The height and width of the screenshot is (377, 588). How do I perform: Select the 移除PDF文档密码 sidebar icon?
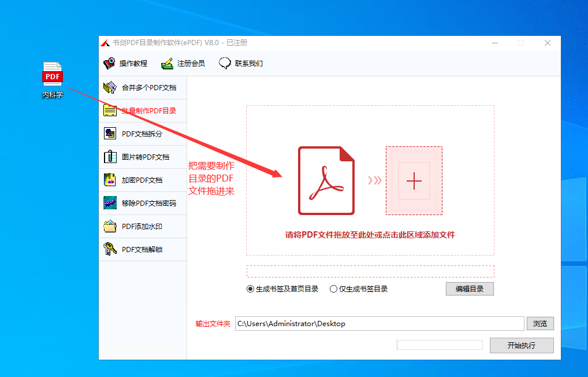click(110, 203)
